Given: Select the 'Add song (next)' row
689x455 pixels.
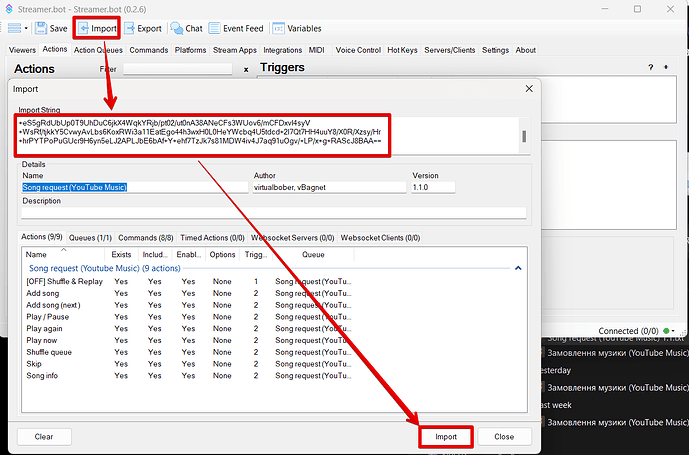Looking at the screenshot, I should [189, 305].
